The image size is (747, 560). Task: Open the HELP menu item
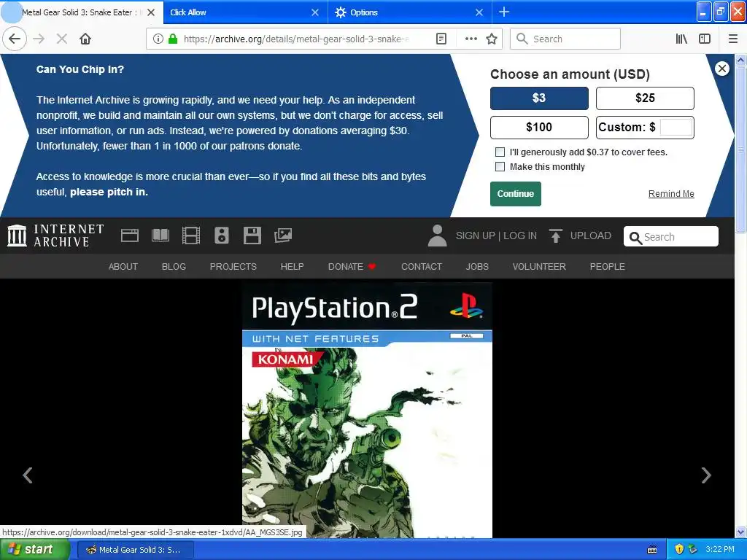pyautogui.click(x=292, y=267)
